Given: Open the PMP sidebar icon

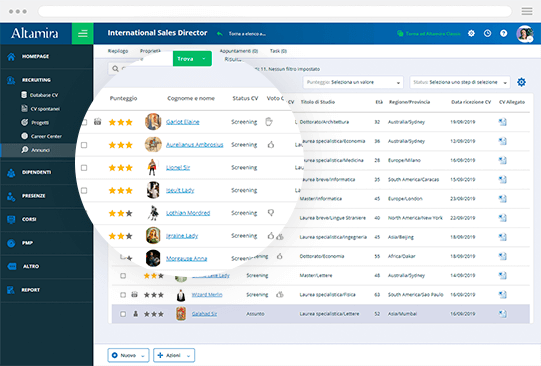Looking at the screenshot, I should point(11,243).
